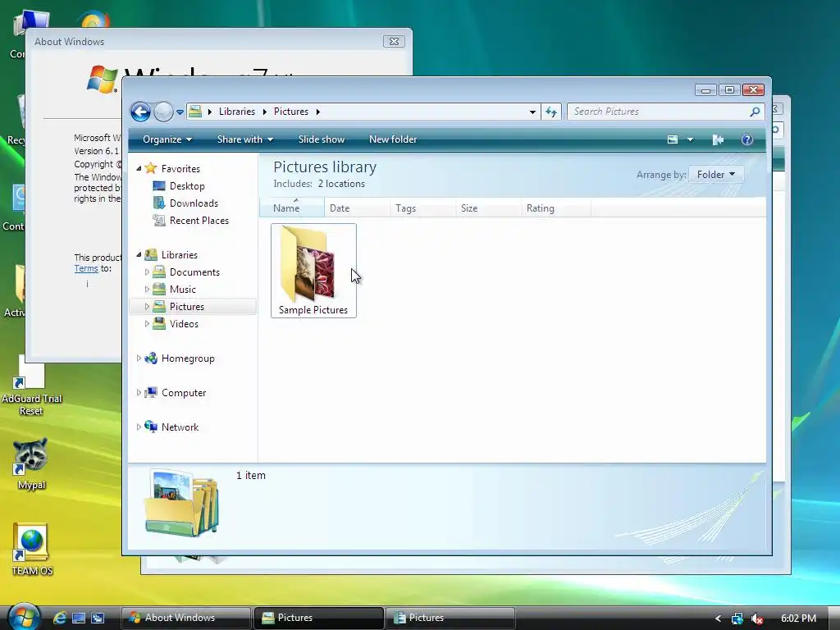Open the network tray icon

737,619
